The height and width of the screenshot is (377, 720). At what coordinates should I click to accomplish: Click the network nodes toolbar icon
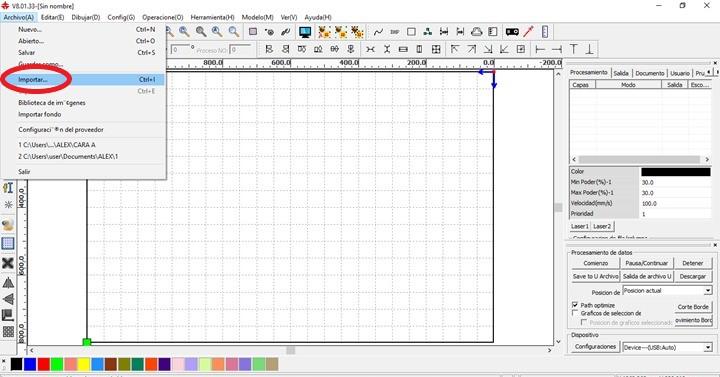point(428,32)
